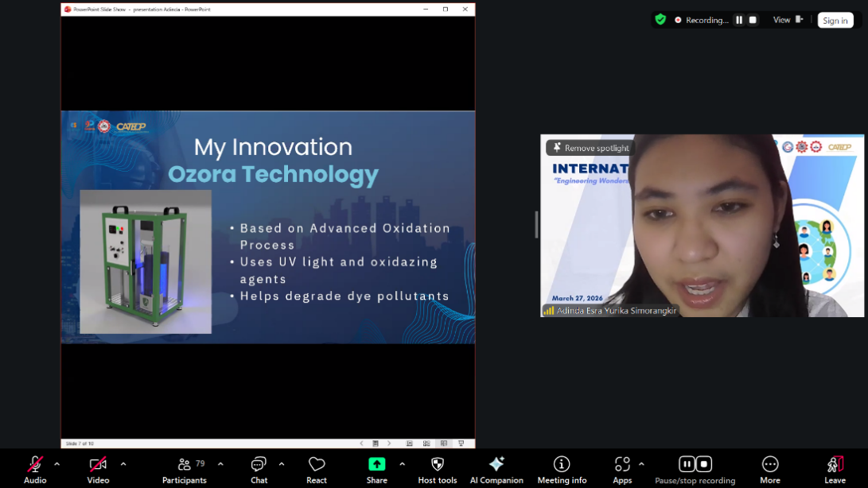This screenshot has height=488, width=868.
Task: Show Meeting info
Action: (562, 470)
